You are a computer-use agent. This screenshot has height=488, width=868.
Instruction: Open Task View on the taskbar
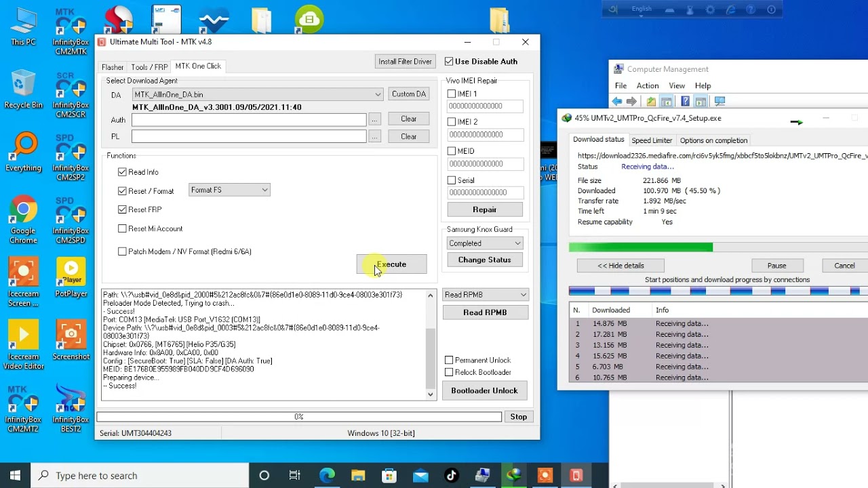[x=295, y=475]
